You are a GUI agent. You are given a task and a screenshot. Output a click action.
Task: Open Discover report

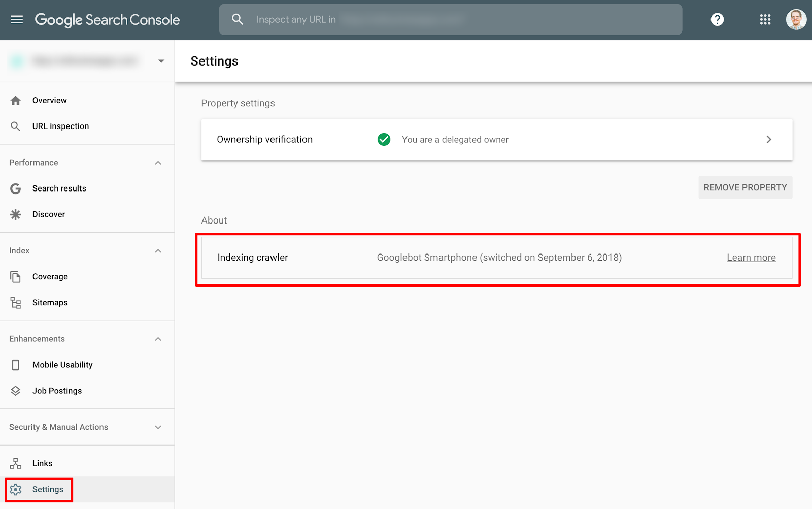[x=49, y=214]
